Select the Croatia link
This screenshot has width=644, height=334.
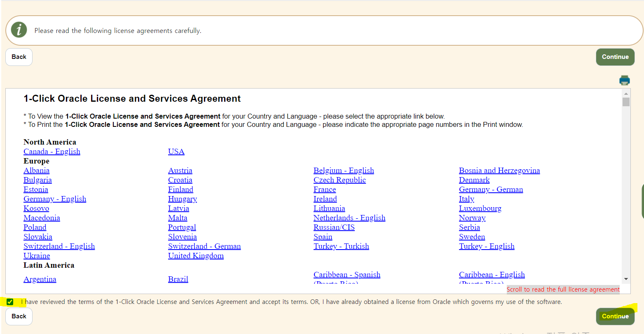pos(180,180)
